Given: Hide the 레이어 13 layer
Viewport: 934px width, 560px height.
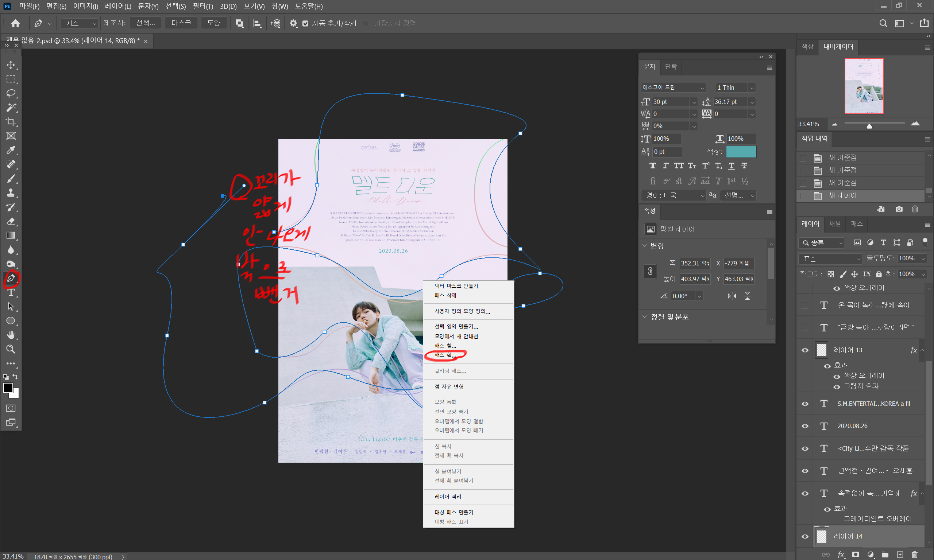Looking at the screenshot, I should (805, 350).
